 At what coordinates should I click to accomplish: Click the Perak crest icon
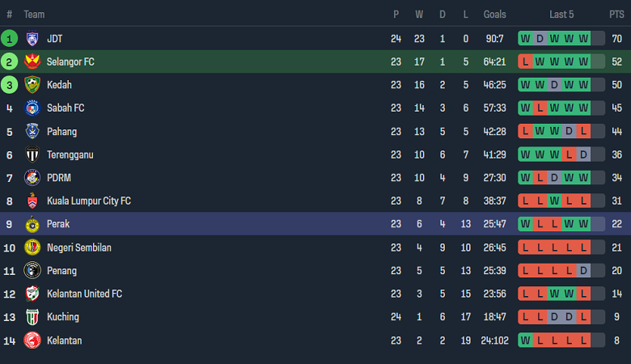click(x=32, y=224)
